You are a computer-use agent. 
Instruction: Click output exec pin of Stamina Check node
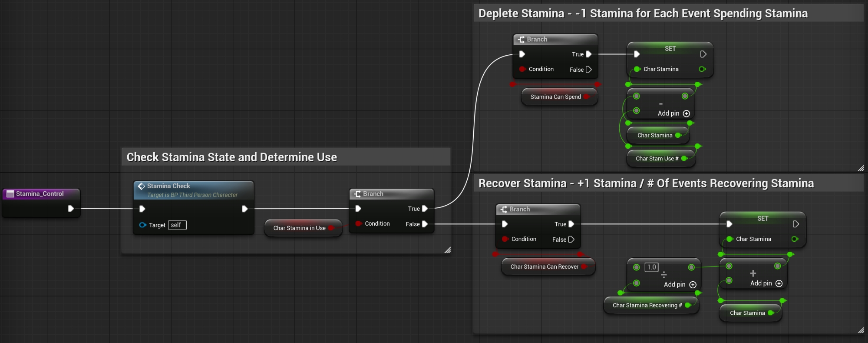click(x=244, y=209)
